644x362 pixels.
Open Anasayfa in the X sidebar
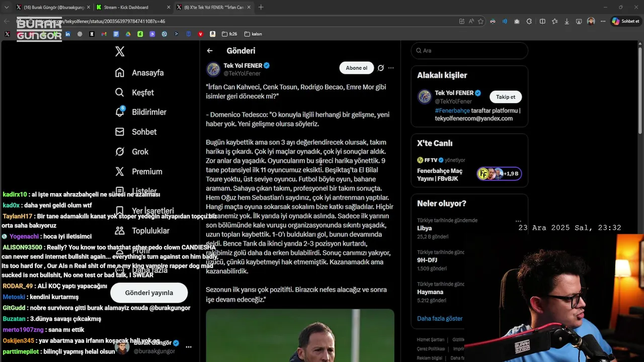(x=139, y=73)
